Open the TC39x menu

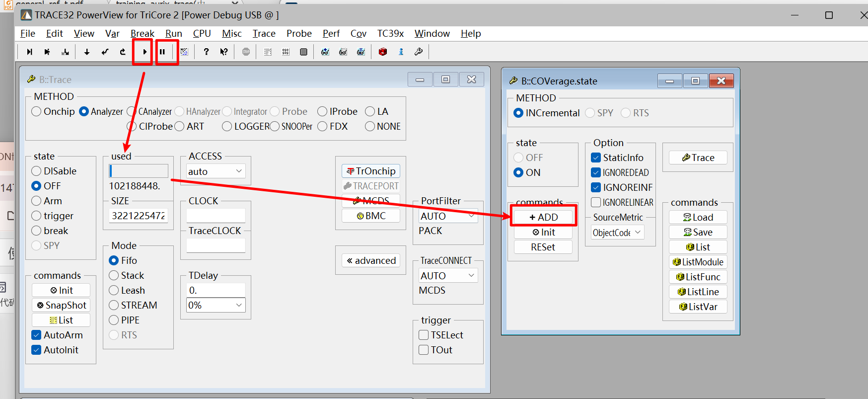click(x=390, y=33)
